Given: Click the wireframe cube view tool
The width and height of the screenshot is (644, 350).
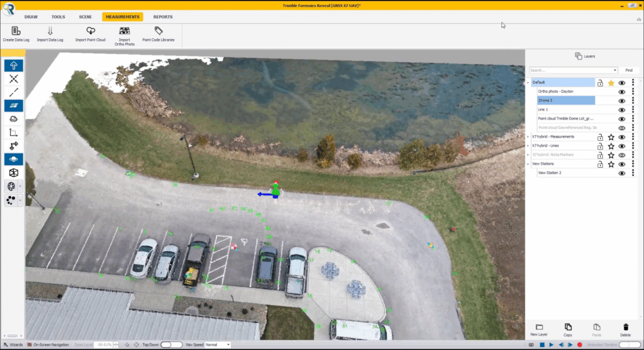Looking at the screenshot, I should click(x=14, y=173).
